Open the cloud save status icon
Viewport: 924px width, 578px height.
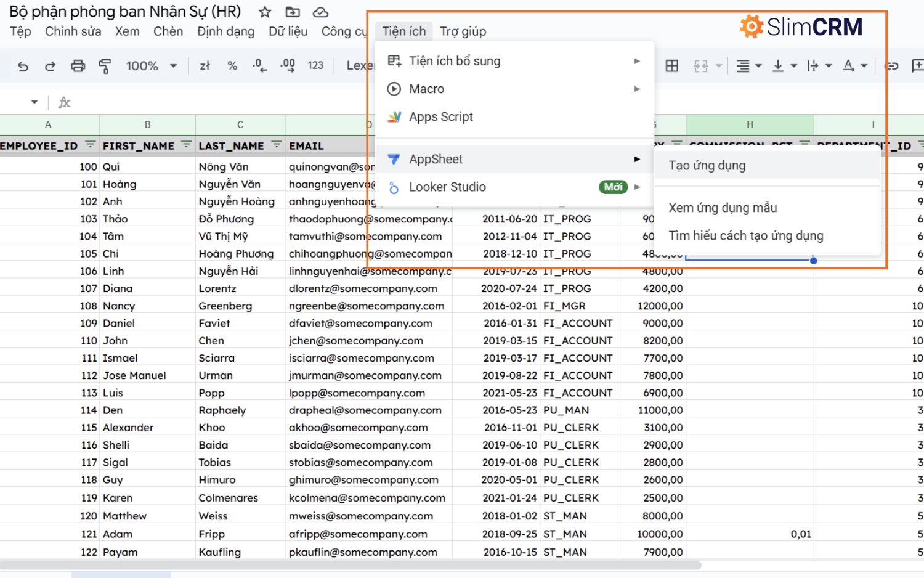[320, 12]
